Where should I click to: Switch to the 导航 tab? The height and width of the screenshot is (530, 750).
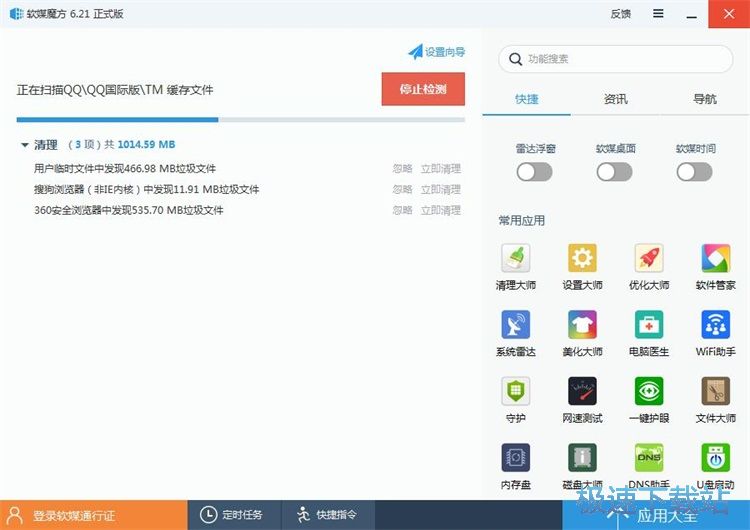705,99
